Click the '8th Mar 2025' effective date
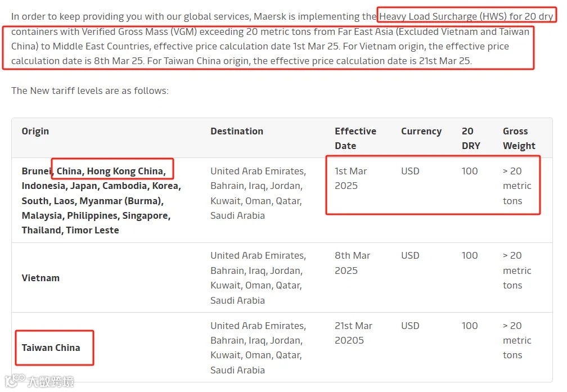This screenshot has width=567, height=392. 352,263
